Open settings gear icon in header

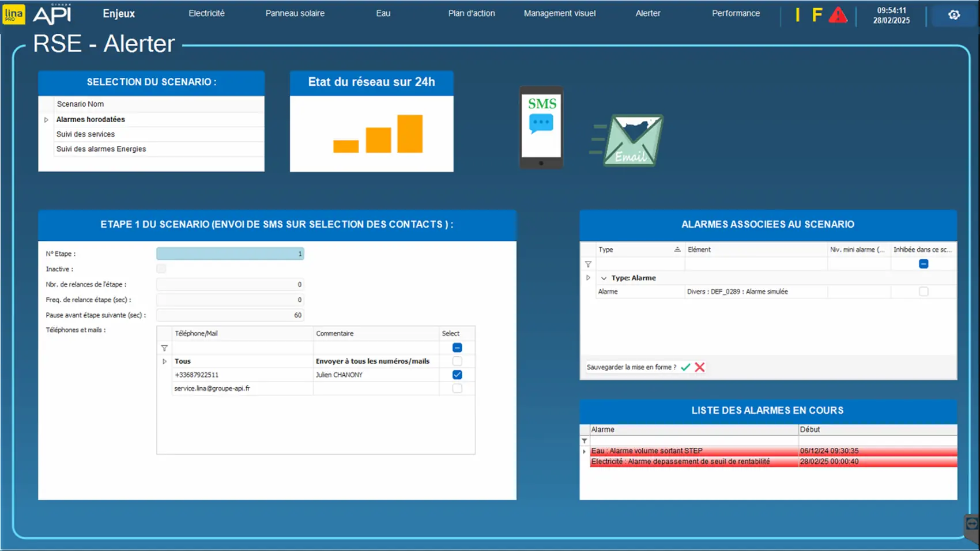tap(954, 15)
